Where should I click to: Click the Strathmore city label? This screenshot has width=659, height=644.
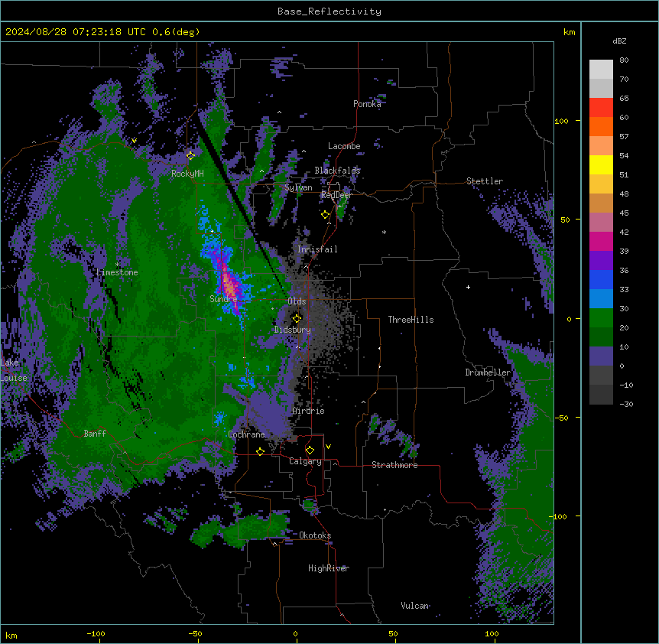coord(394,465)
